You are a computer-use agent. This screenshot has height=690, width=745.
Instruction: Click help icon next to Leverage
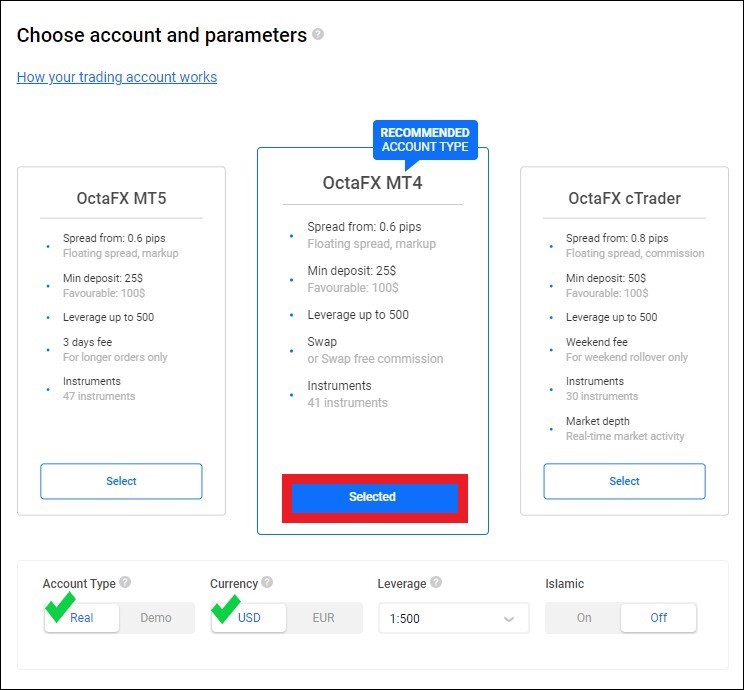coord(436,582)
